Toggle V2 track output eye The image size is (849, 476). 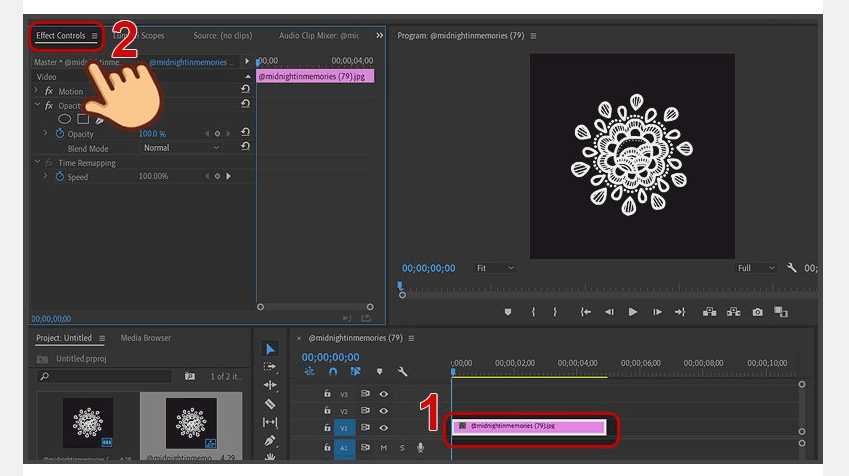[x=383, y=410]
